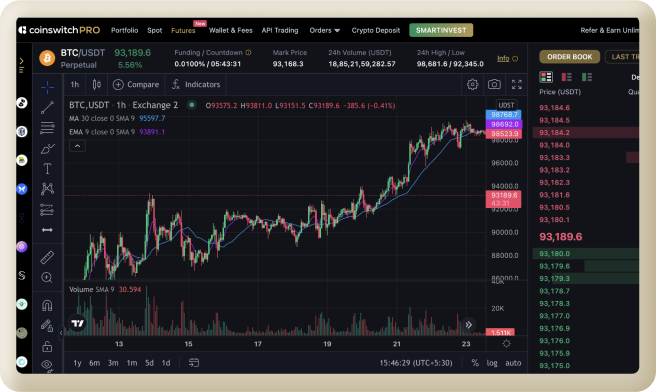Go to Spot trading
Viewport: 656px width, 392px height.
pyautogui.click(x=154, y=30)
